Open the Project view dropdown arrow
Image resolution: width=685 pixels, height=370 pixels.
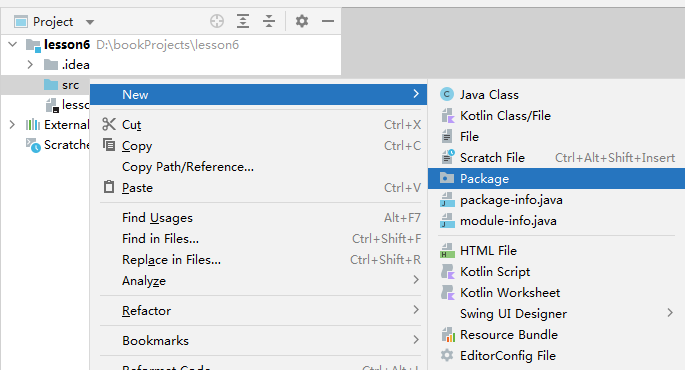[x=90, y=22]
